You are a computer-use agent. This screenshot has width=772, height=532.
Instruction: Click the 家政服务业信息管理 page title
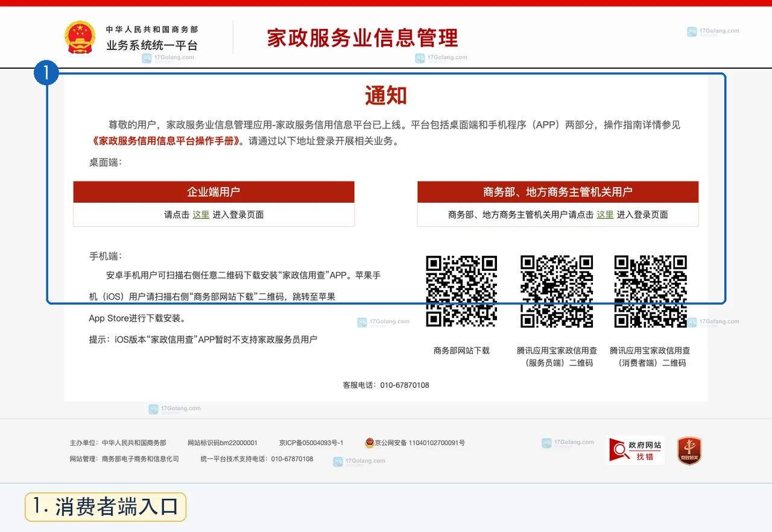coord(362,38)
